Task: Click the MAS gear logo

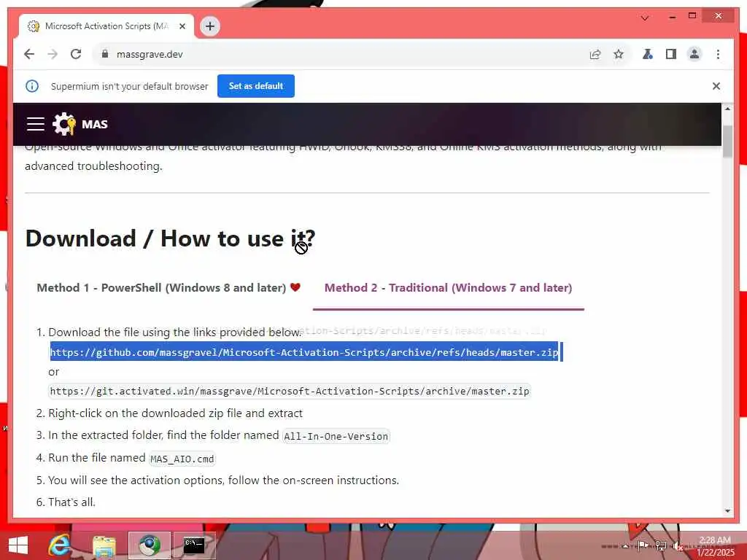Action: [64, 124]
